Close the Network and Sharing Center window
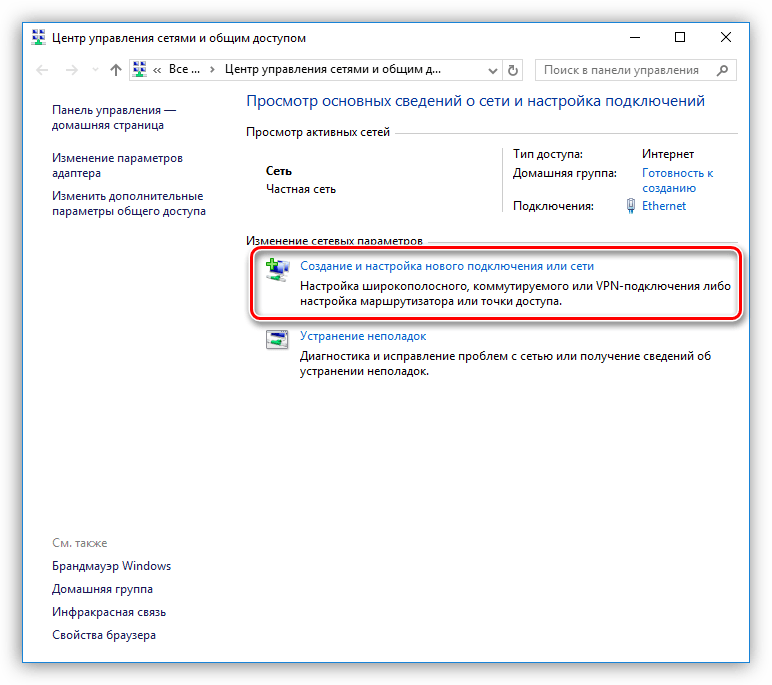This screenshot has width=772, height=685. (726, 37)
